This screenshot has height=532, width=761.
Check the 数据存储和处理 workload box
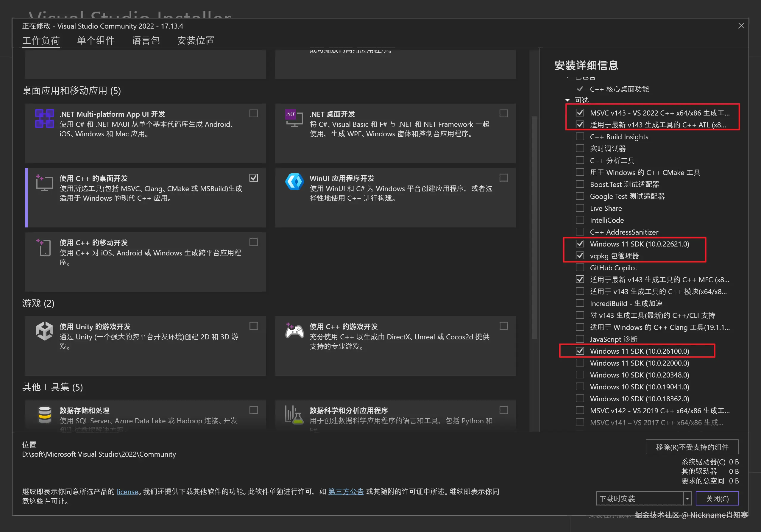(254, 410)
